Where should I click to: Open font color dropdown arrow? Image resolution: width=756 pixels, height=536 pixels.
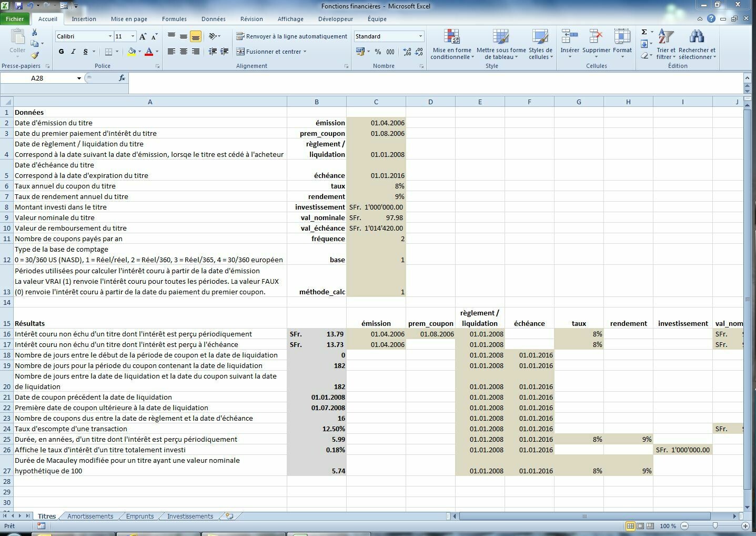point(157,52)
